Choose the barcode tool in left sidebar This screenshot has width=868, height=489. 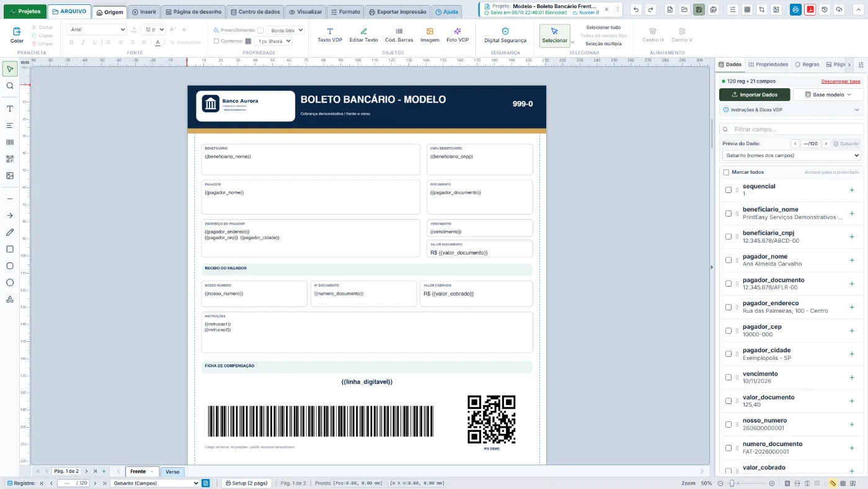[x=10, y=142]
